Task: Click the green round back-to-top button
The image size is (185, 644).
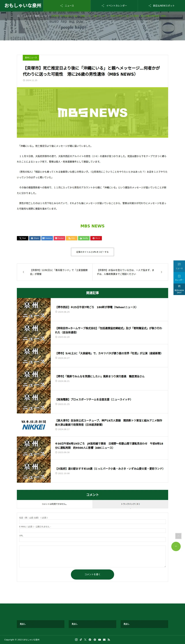Action: (176, 546)
